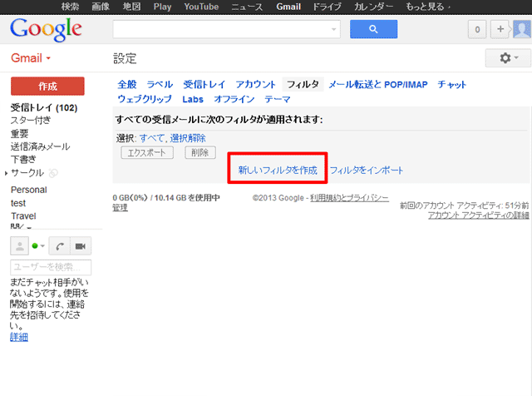Click the ユーザーを検索 chat search field
The height and width of the screenshot is (396, 532).
pos(51,267)
